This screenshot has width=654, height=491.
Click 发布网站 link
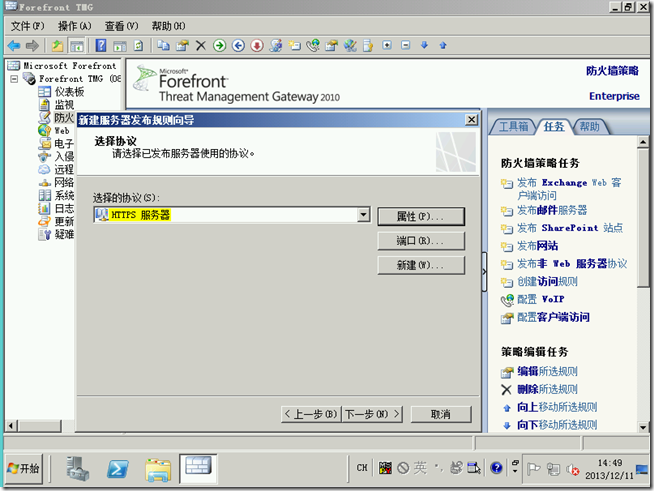537,246
